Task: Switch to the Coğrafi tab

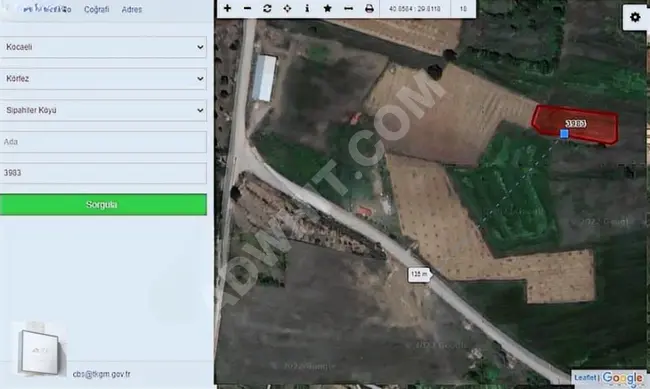Action: coord(97,9)
